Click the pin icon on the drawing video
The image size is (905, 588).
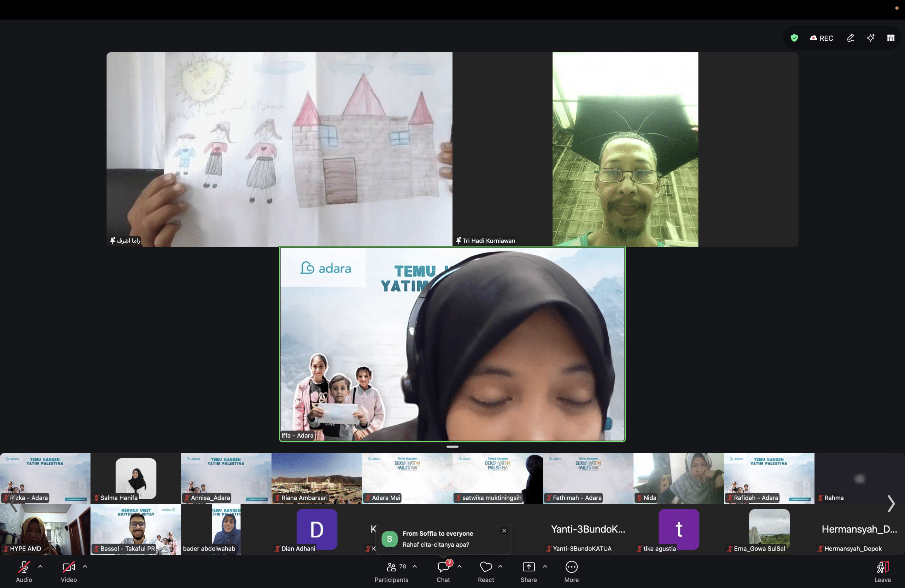[112, 240]
